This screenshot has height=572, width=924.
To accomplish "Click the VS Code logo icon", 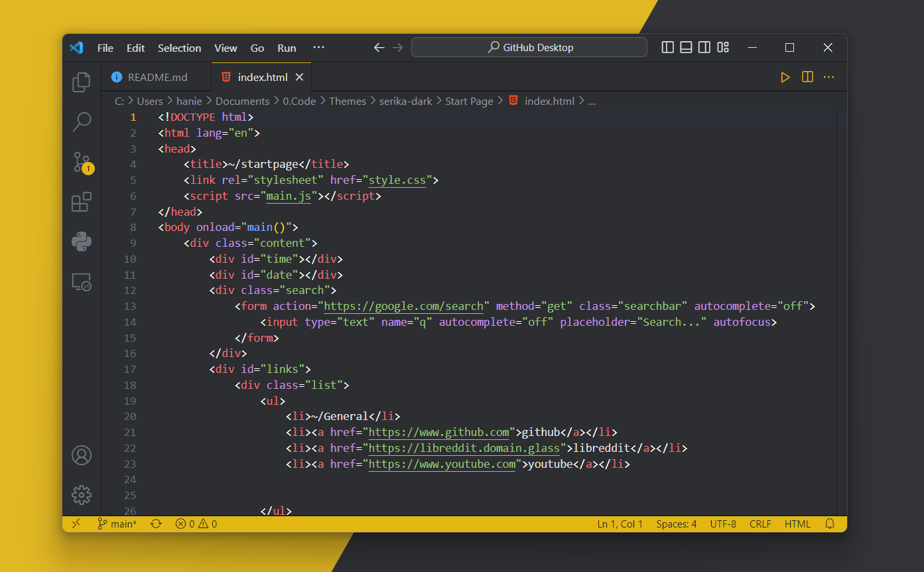I will pyautogui.click(x=76, y=48).
